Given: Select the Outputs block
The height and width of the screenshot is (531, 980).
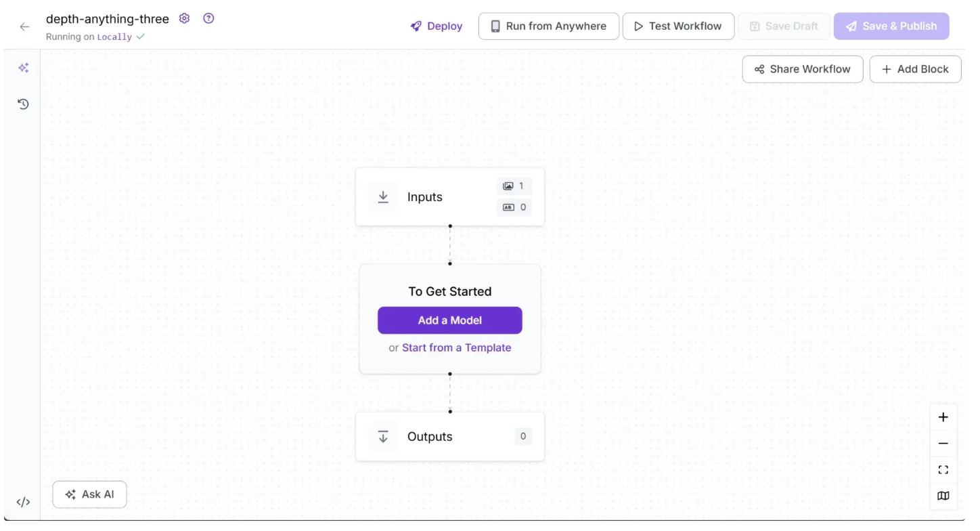Looking at the screenshot, I should [430, 437].
